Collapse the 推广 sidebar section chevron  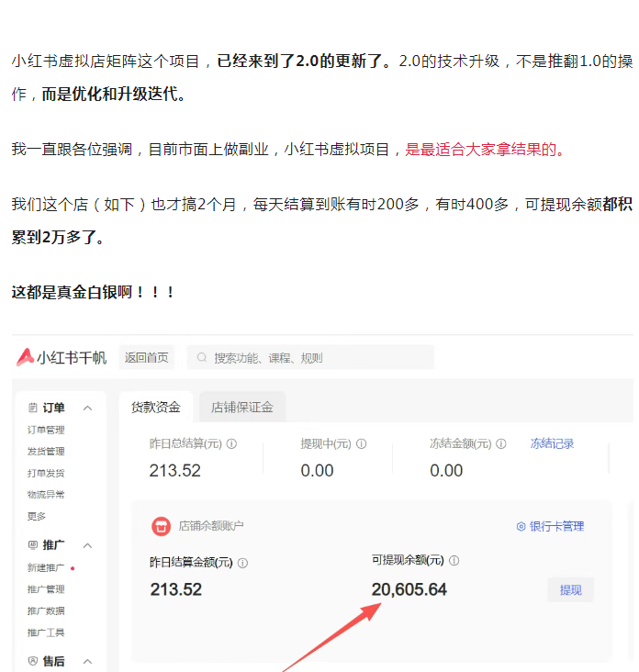coord(87,545)
